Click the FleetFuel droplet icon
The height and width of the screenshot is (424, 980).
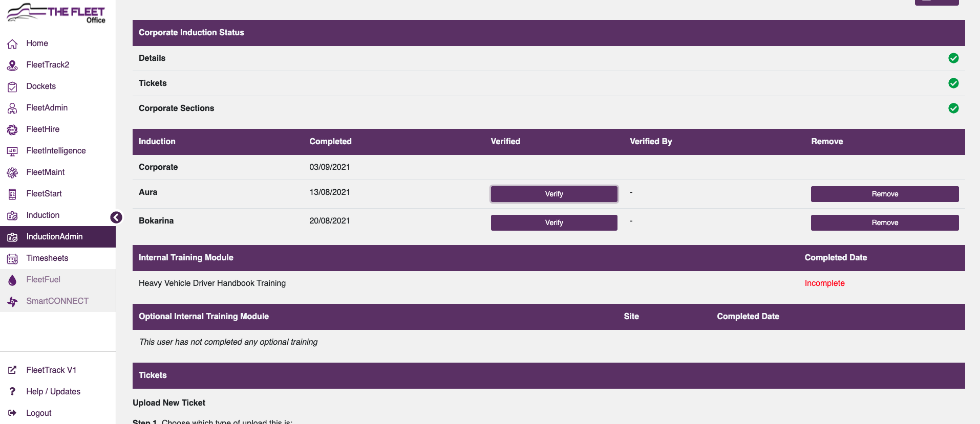click(12, 280)
